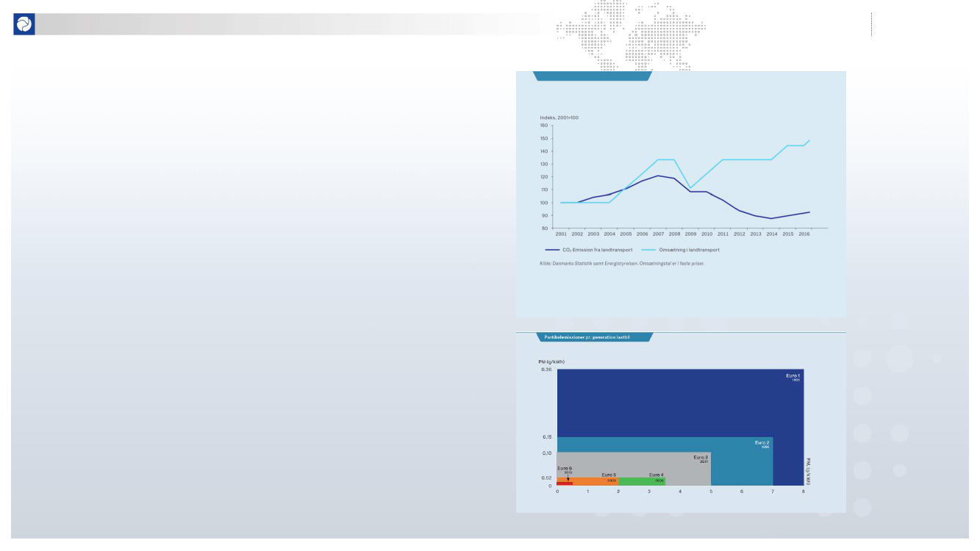Image resolution: width=980 pixels, height=551 pixels.
Task: Click the Kilde: Danmarks Statistik source note
Action: [621, 262]
